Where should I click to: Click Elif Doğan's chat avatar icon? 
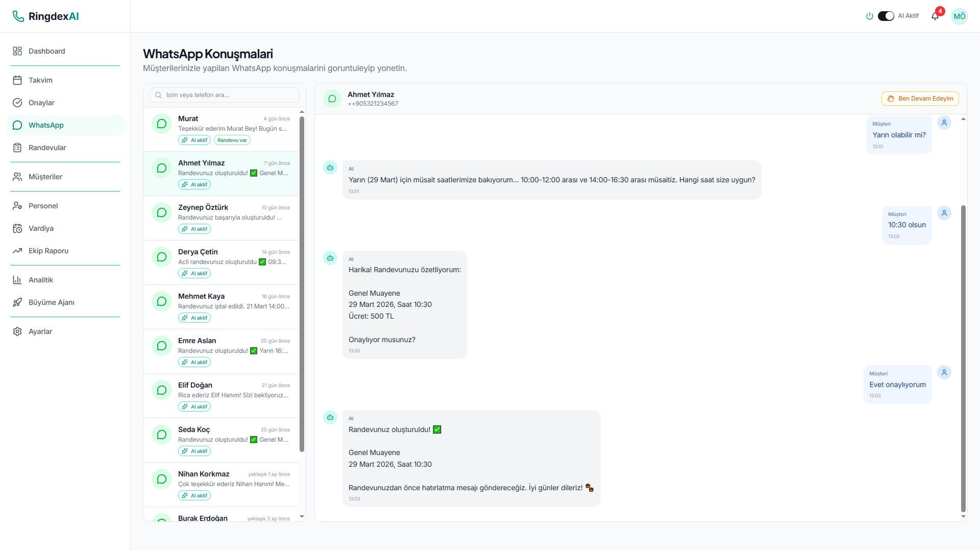(162, 390)
